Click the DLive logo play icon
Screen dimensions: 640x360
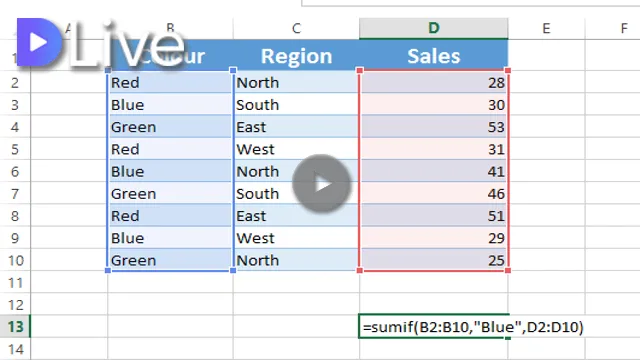point(40,42)
